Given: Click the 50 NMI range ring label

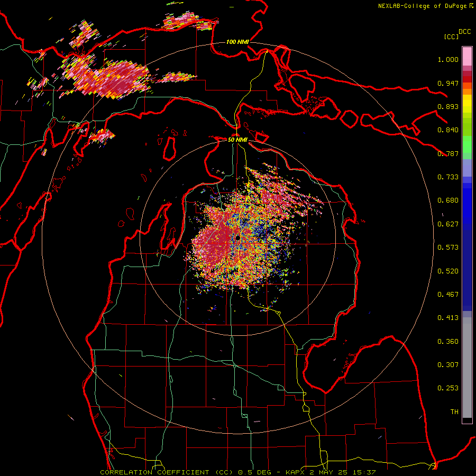Looking at the screenshot, I should pyautogui.click(x=237, y=140).
